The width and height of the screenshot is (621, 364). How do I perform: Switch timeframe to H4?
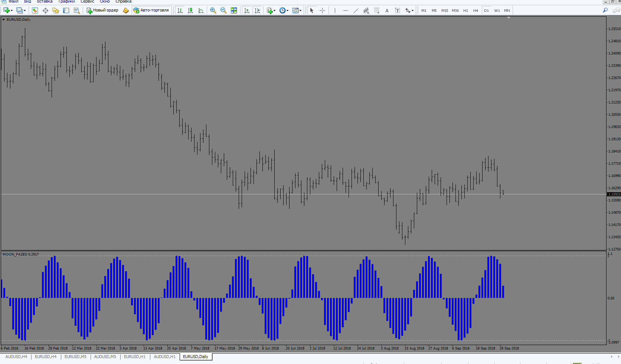(476, 10)
